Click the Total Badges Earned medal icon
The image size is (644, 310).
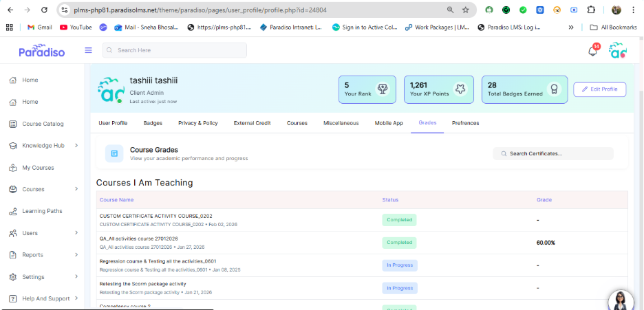pyautogui.click(x=552, y=89)
